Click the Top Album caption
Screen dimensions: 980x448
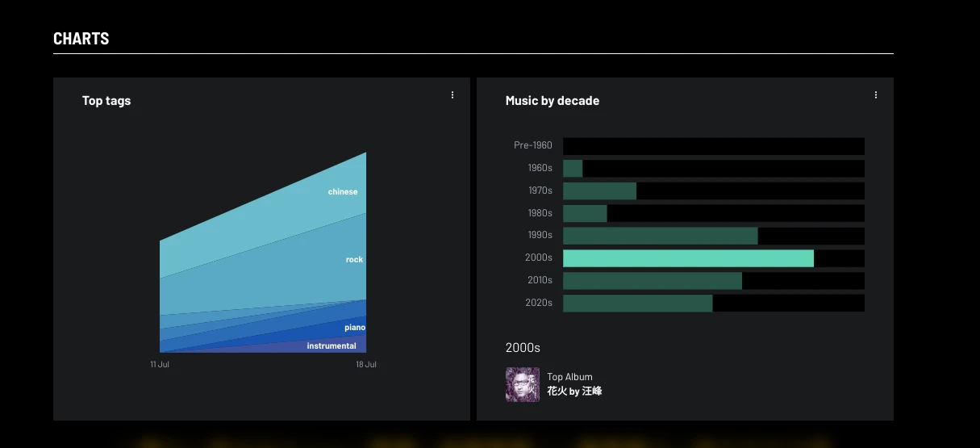point(569,377)
